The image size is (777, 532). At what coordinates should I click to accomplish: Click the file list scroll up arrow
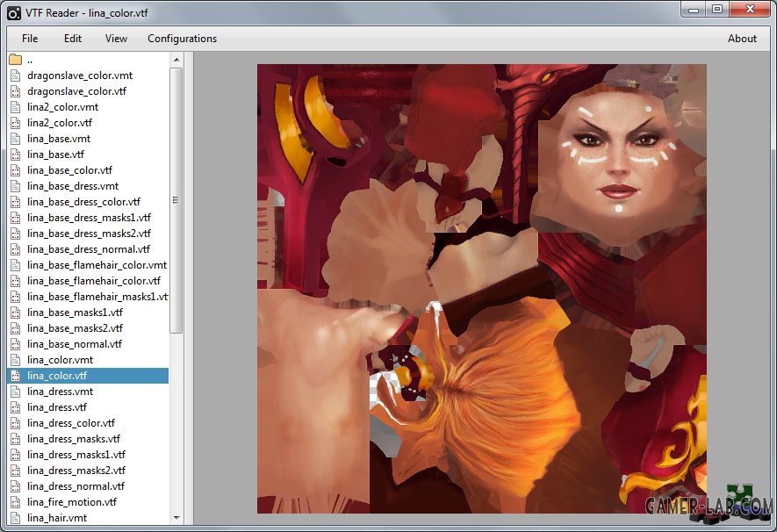[x=176, y=60]
